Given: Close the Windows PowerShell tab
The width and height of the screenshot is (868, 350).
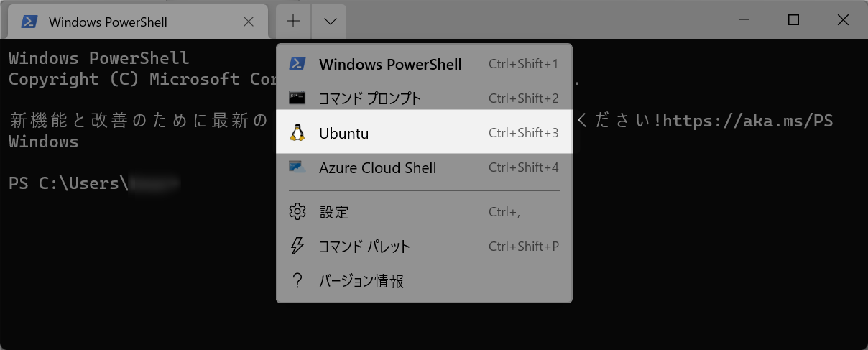Looking at the screenshot, I should [249, 22].
